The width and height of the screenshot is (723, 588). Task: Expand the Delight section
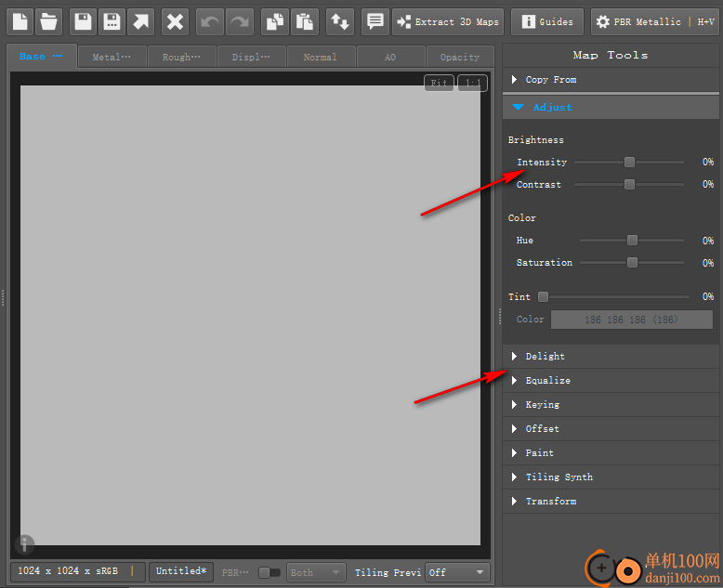point(611,356)
